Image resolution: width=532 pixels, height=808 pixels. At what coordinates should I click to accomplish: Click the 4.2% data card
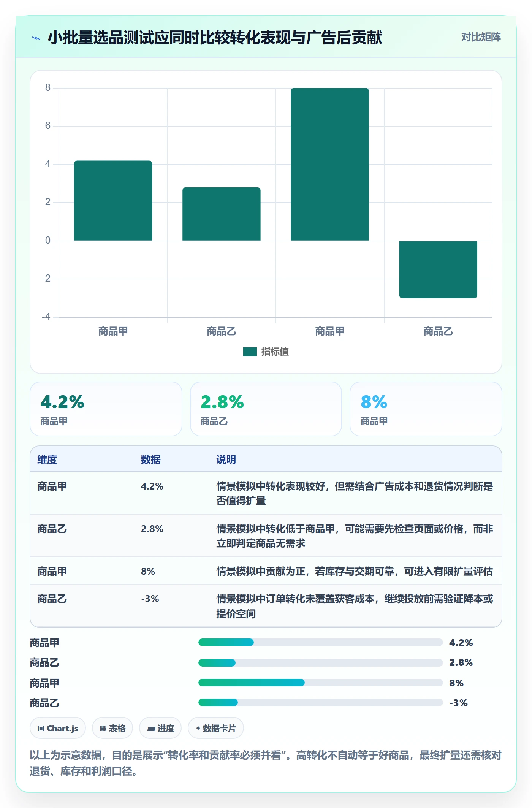click(x=106, y=409)
